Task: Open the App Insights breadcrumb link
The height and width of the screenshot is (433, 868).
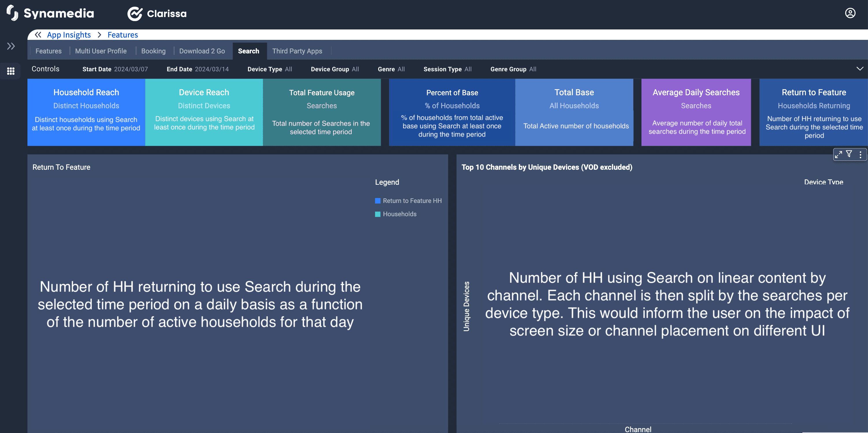Action: [69, 35]
